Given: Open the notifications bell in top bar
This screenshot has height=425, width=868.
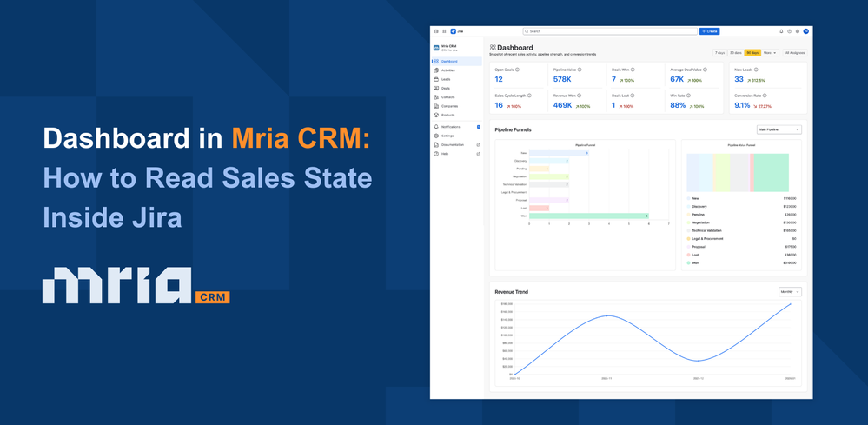Looking at the screenshot, I should [781, 31].
